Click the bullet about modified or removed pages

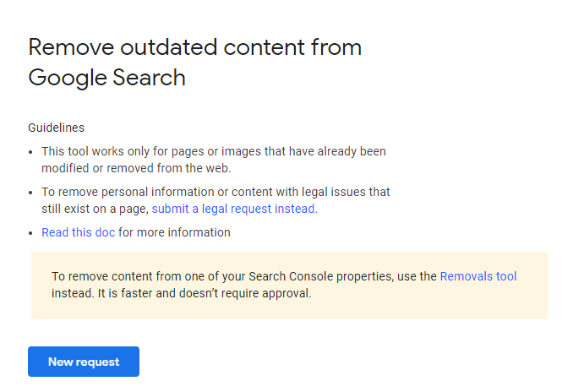213,160
